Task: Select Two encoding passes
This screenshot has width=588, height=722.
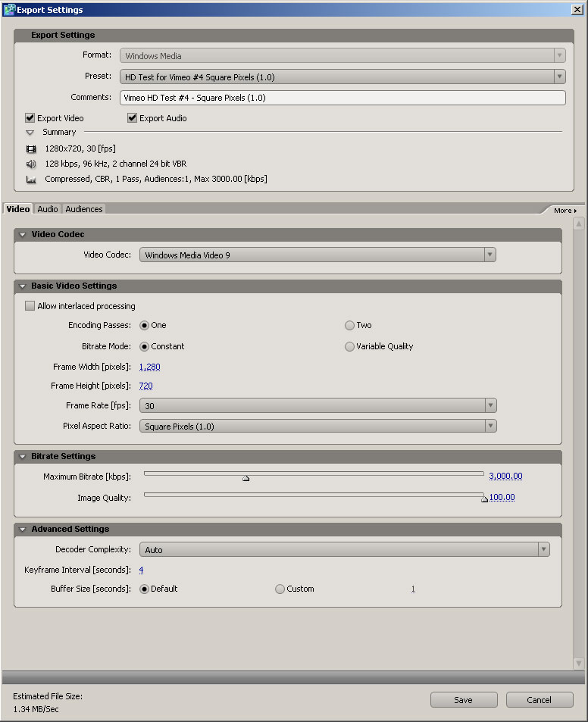Action: pyautogui.click(x=349, y=326)
